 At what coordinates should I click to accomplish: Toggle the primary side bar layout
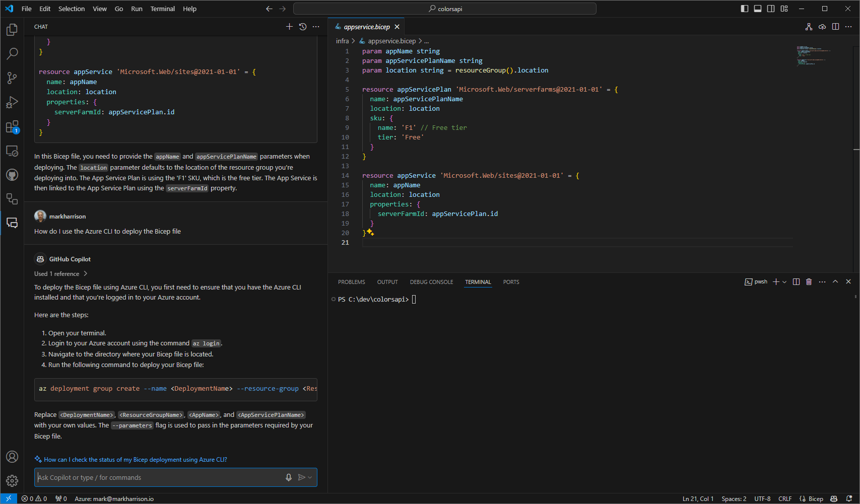click(745, 9)
